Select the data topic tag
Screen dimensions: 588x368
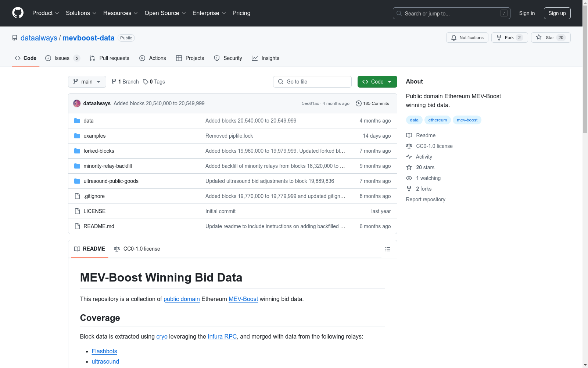pos(414,120)
